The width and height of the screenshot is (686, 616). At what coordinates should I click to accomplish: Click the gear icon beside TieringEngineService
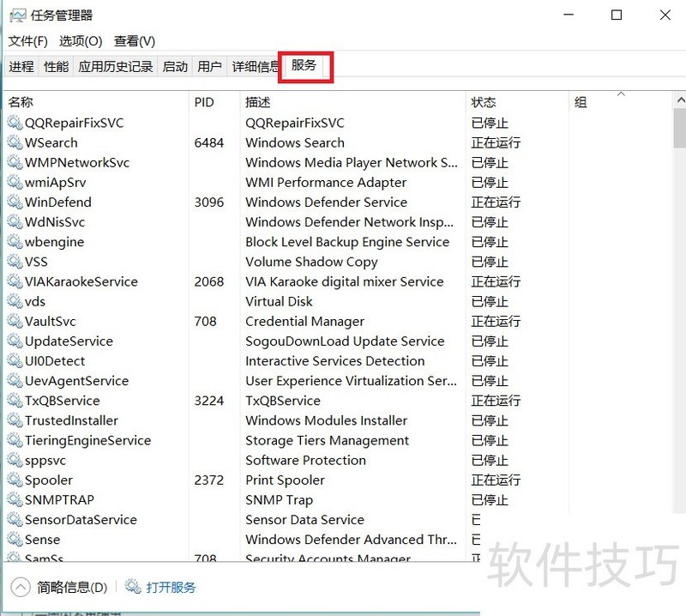coord(15,440)
